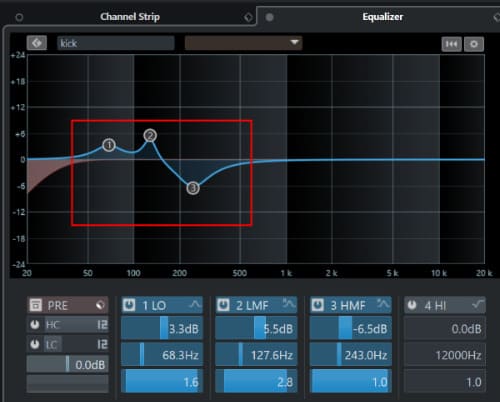Click the 2 LMF band label
This screenshot has width=500, height=402.
[252, 306]
